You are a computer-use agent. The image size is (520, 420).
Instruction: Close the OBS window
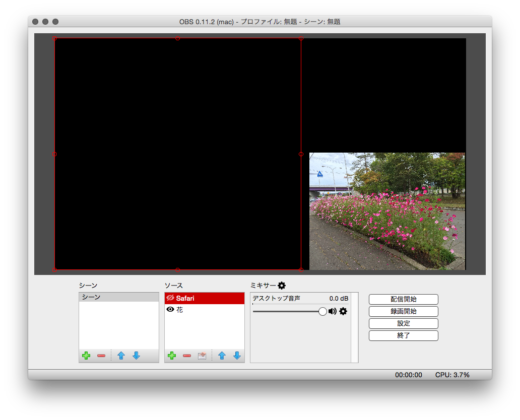tap(35, 22)
